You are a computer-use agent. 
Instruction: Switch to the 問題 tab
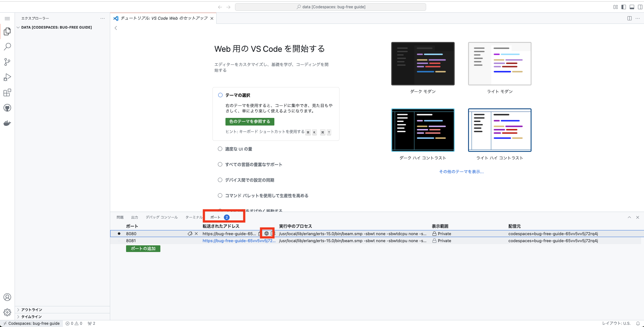[120, 217]
